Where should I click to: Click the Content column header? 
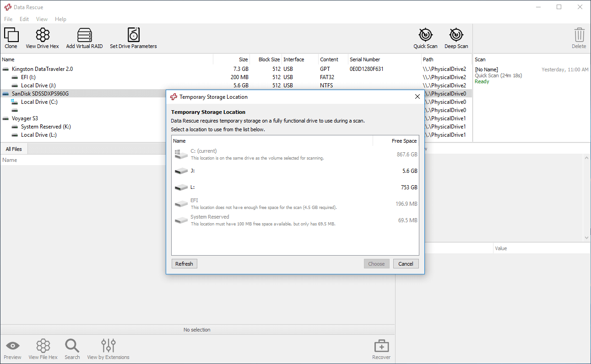point(333,59)
